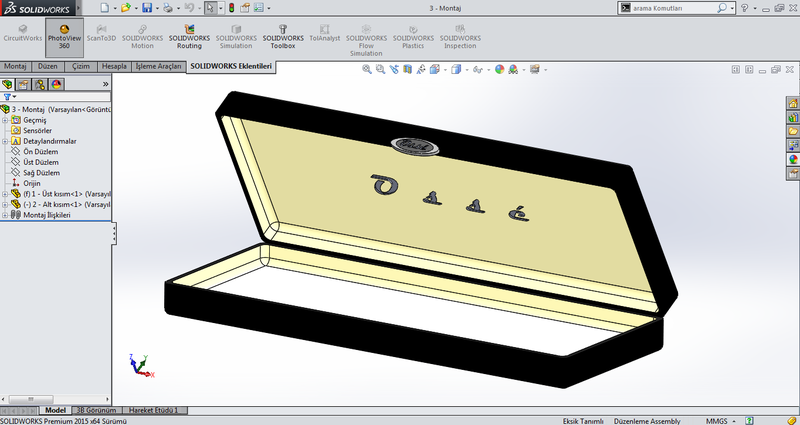Click the Rebuild traffic light icon

coord(233,8)
